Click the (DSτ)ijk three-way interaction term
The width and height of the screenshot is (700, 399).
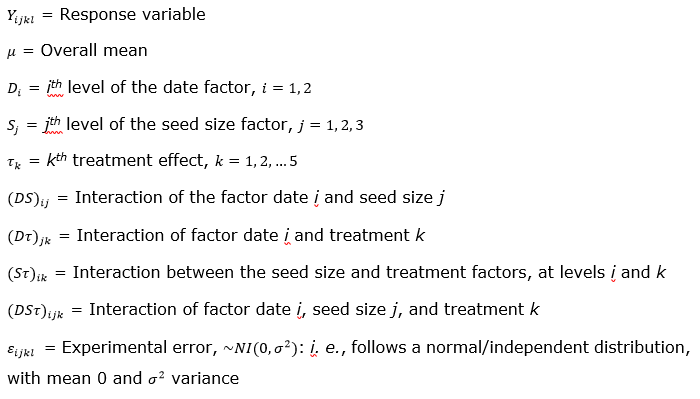pyautogui.click(x=35, y=311)
